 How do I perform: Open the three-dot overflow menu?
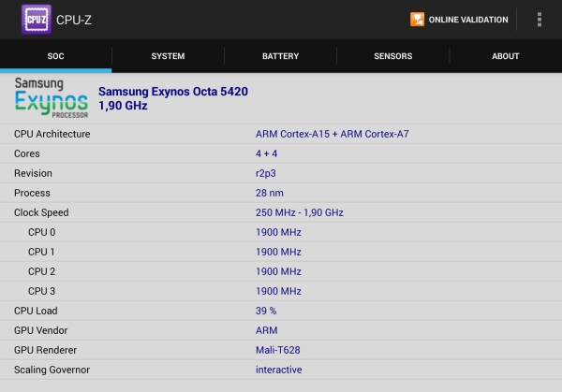(x=540, y=20)
